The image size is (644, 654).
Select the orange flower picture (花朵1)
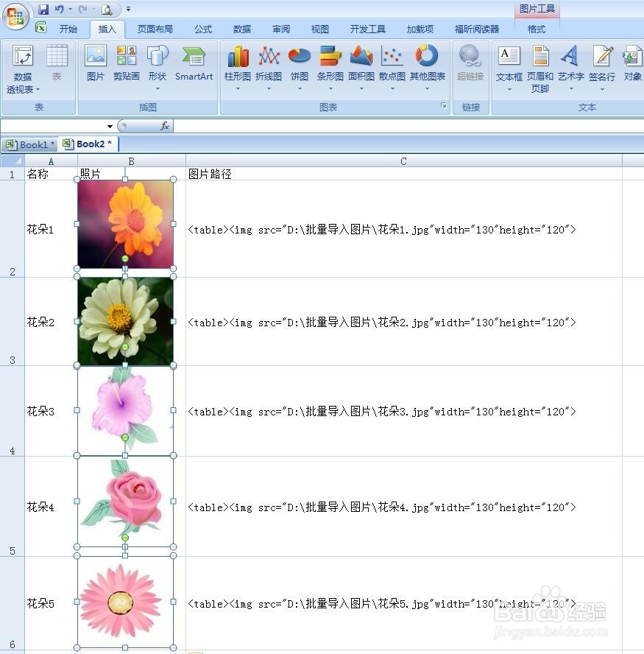(x=125, y=224)
